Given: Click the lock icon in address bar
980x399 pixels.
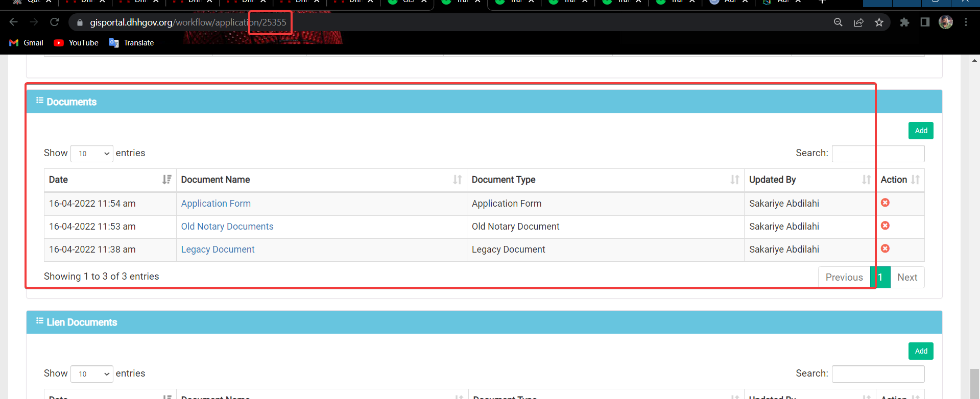Looking at the screenshot, I should pyautogui.click(x=79, y=22).
